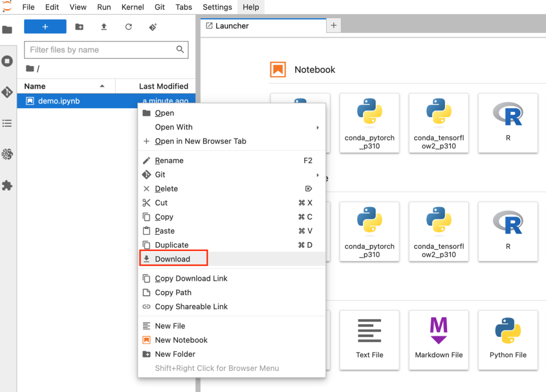
Task: Go to the root folder breadcrumb icon
Action: tap(30, 69)
